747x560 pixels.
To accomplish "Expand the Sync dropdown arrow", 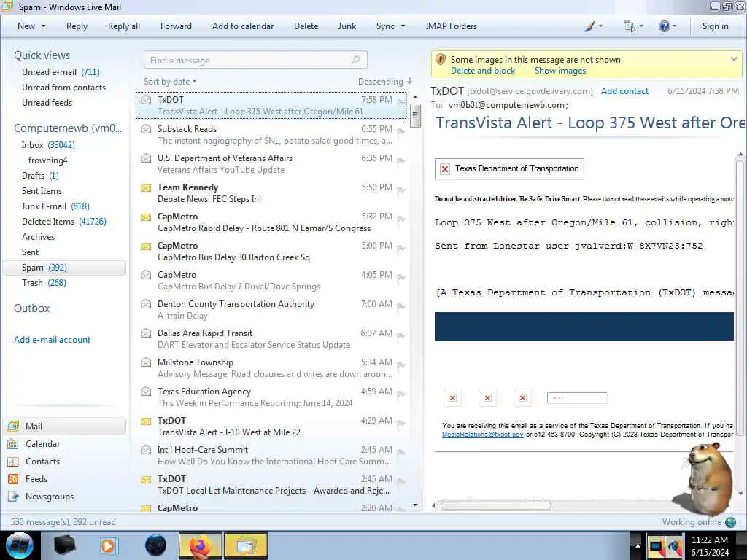I will [403, 26].
